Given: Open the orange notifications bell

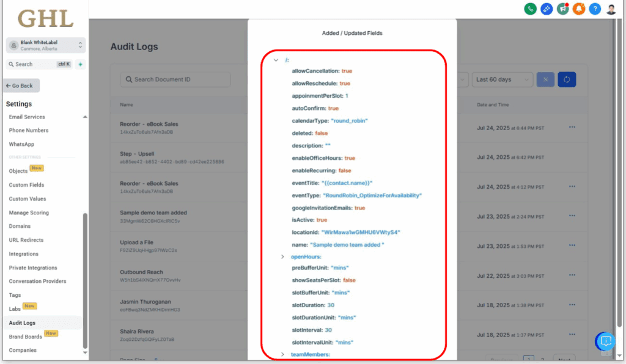Looking at the screenshot, I should click(x=578, y=9).
